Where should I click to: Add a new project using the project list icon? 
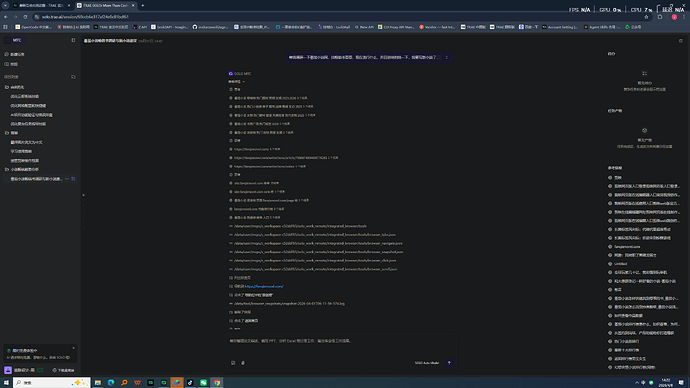click(73, 77)
